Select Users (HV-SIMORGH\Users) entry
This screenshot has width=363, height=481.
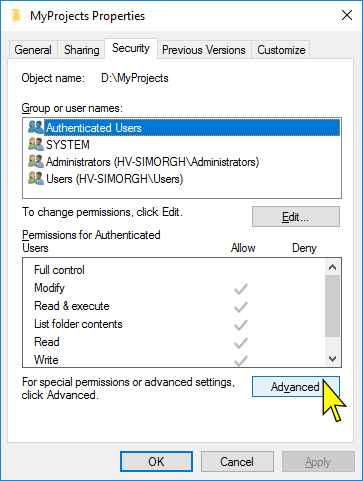click(114, 179)
